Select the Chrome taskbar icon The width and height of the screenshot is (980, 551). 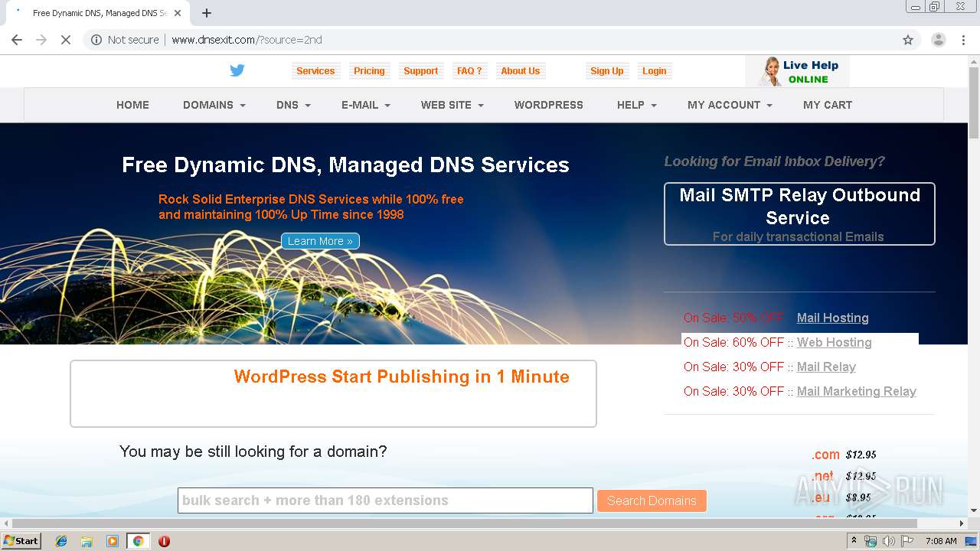click(x=138, y=541)
